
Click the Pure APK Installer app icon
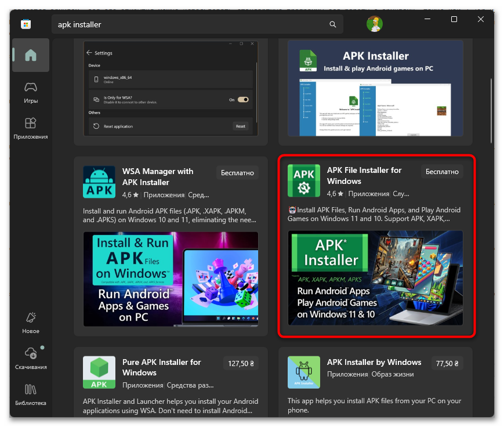[x=99, y=372]
